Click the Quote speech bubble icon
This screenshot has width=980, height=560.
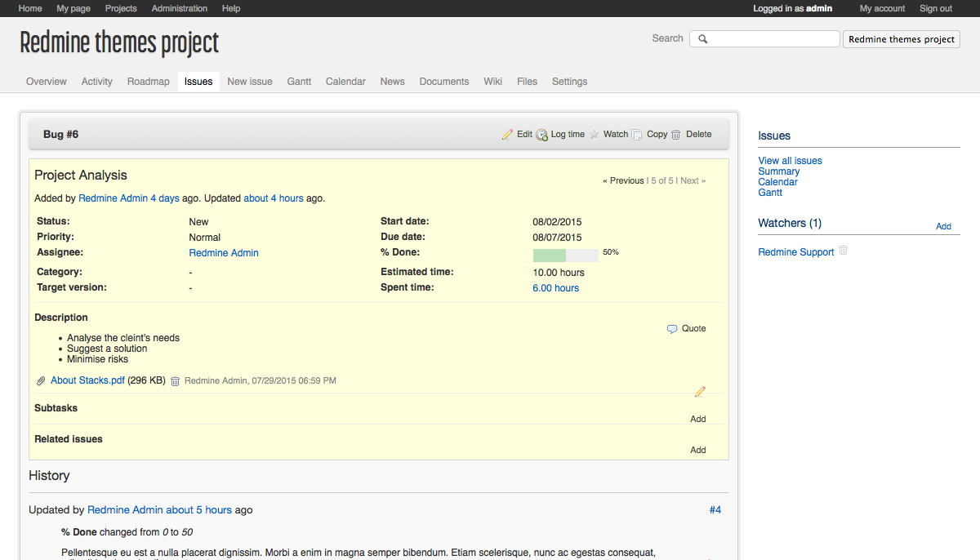tap(672, 329)
